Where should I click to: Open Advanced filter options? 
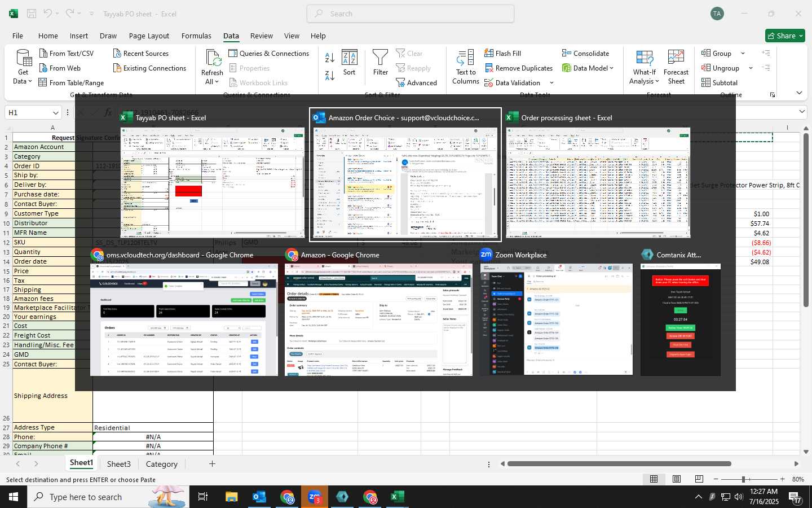(x=417, y=82)
